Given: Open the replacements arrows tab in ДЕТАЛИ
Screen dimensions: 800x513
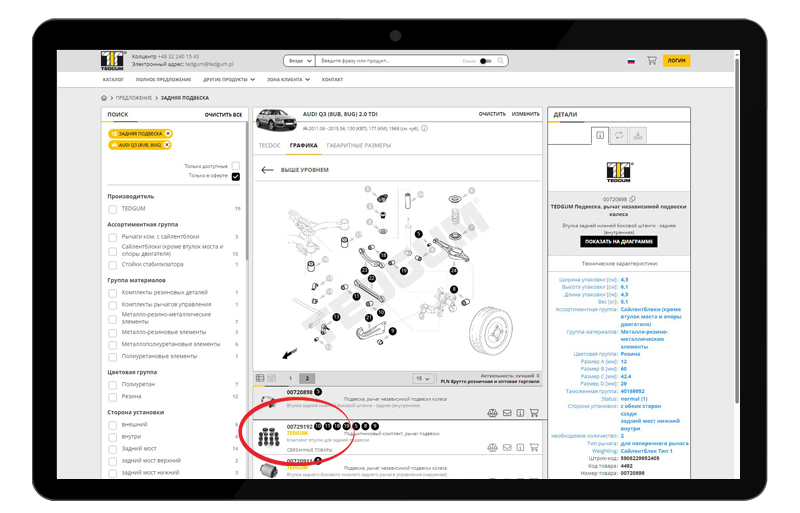Looking at the screenshot, I should point(619,135).
